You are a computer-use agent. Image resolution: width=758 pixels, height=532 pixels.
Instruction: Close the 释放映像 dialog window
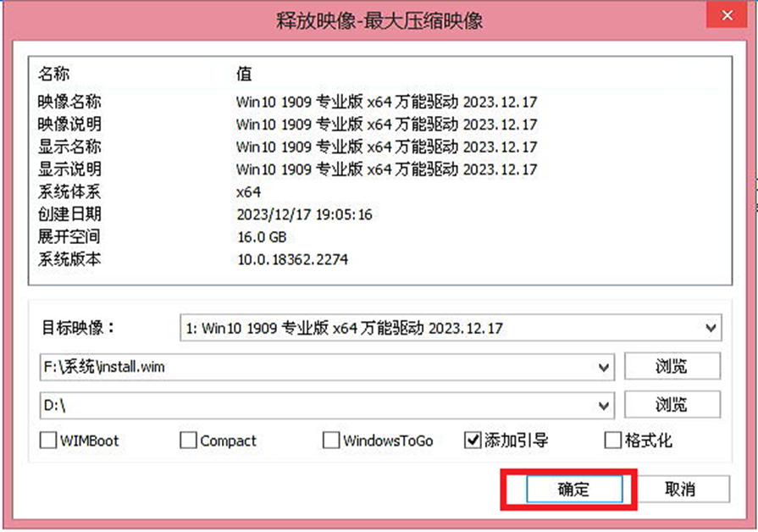727,15
